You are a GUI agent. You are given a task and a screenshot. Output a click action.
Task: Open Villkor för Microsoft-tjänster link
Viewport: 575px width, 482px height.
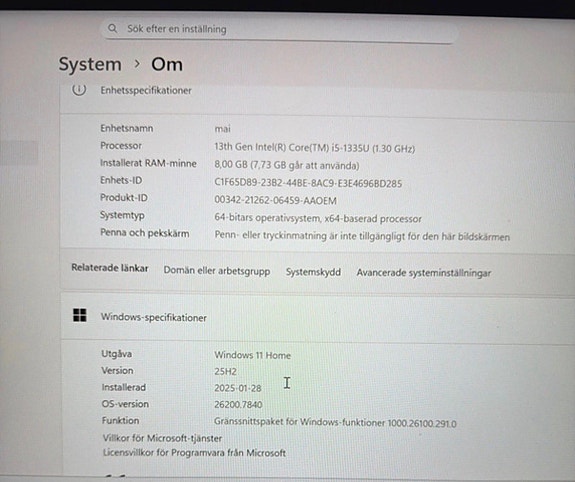[162, 438]
